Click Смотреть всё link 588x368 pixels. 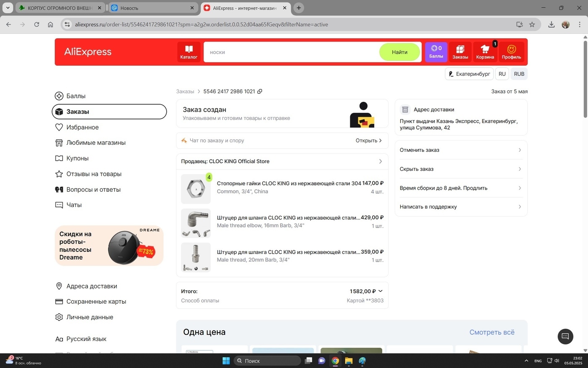[x=492, y=332]
